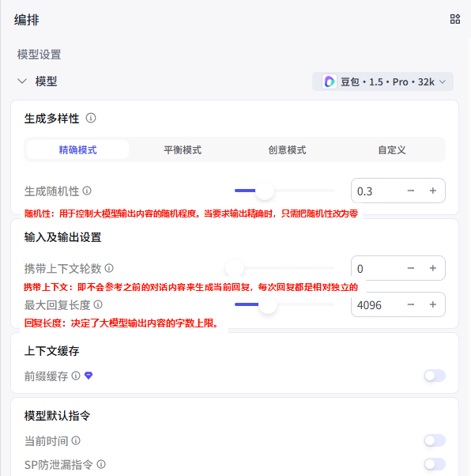The width and height of the screenshot is (471, 476).
Task: Select the 平衡模式 tab
Action: point(183,149)
